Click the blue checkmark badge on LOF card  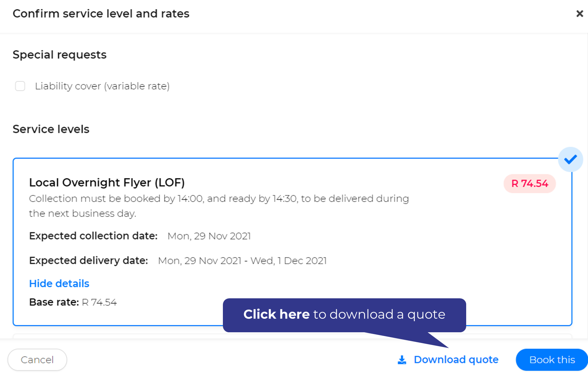[x=570, y=159]
